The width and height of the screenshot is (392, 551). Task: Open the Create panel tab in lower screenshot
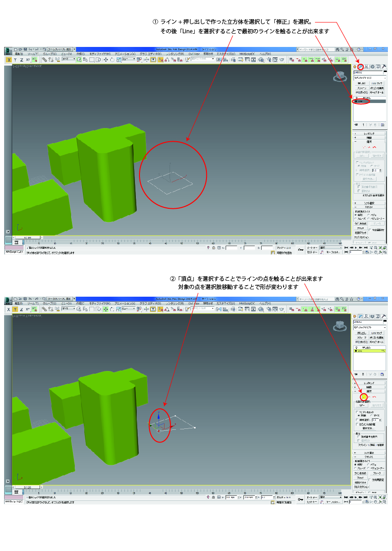(355, 316)
